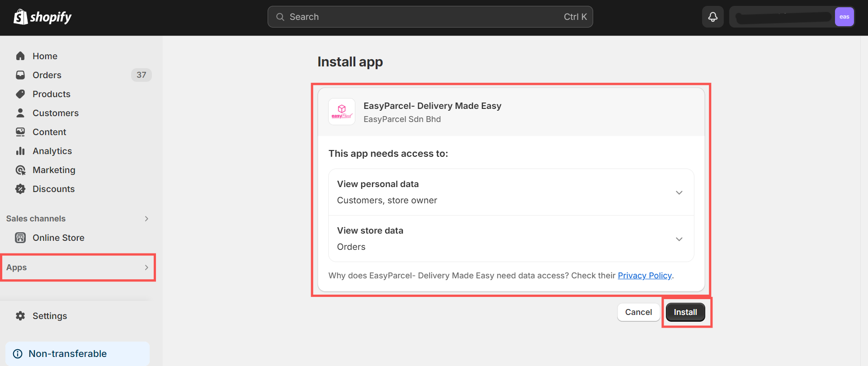Image resolution: width=868 pixels, height=366 pixels.
Task: Open the Privacy Policy link
Action: [645, 276]
